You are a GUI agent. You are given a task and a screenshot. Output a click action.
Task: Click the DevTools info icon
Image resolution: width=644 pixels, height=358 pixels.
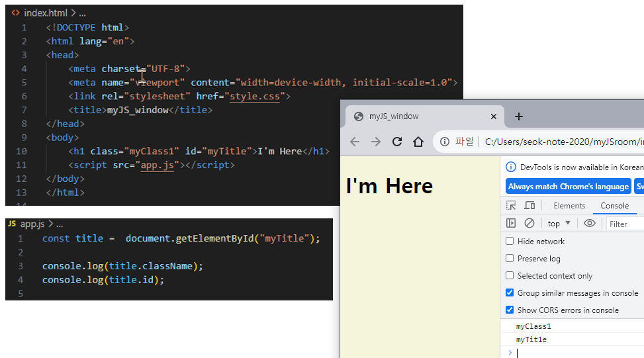[x=510, y=167]
